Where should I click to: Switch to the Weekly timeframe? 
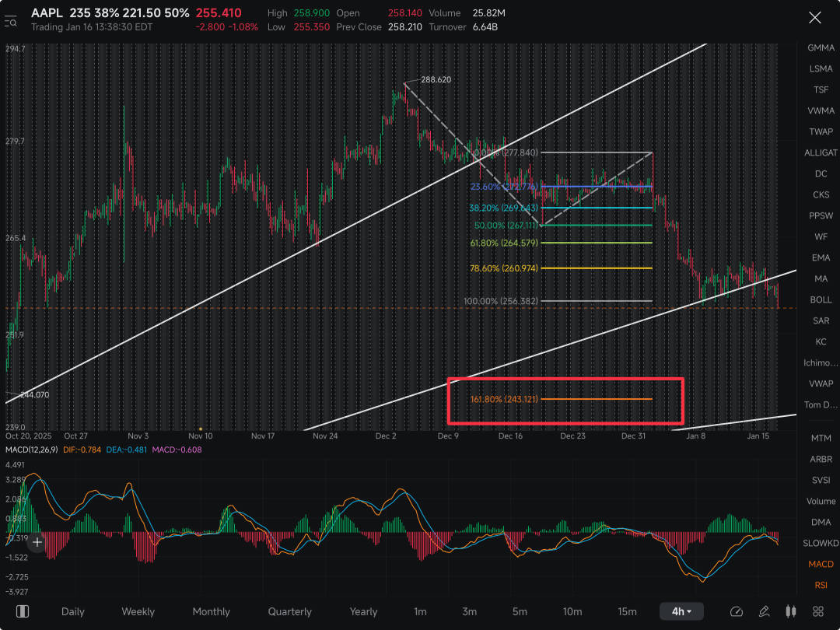[138, 611]
